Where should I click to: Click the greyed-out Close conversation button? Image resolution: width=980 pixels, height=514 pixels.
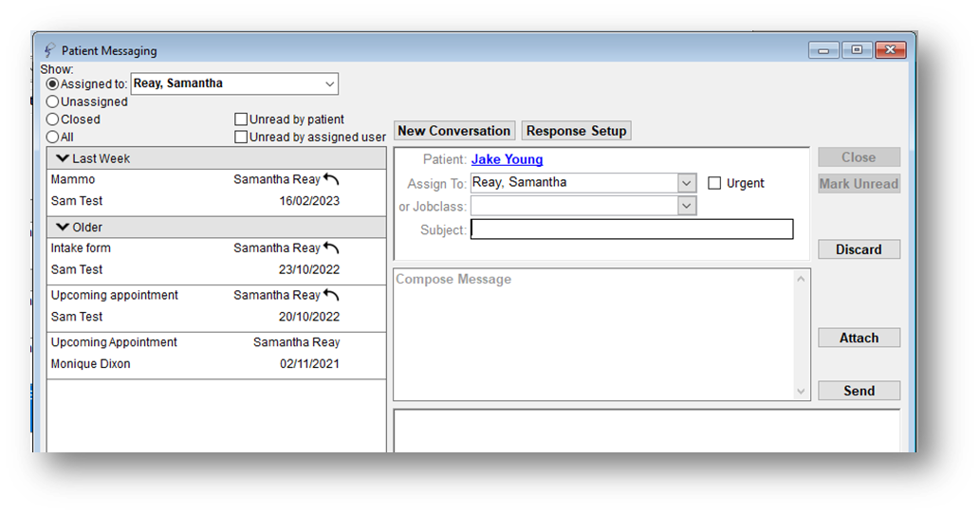click(x=859, y=157)
